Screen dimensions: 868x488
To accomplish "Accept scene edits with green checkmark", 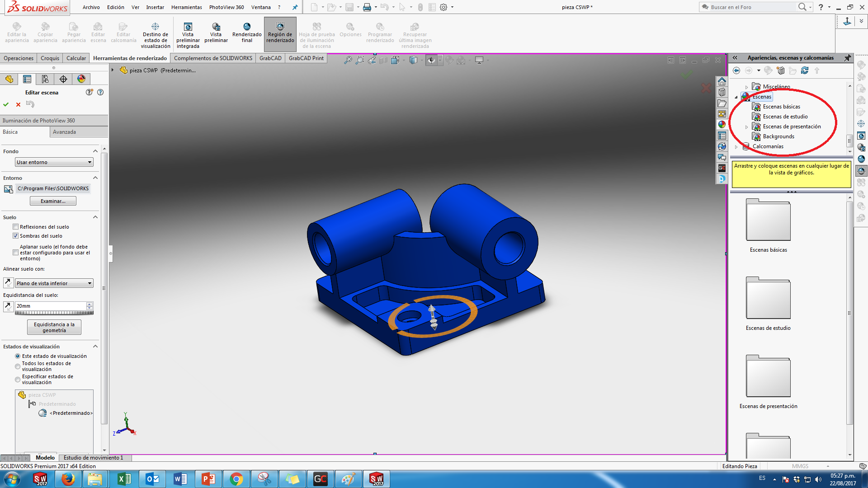I will coord(6,104).
